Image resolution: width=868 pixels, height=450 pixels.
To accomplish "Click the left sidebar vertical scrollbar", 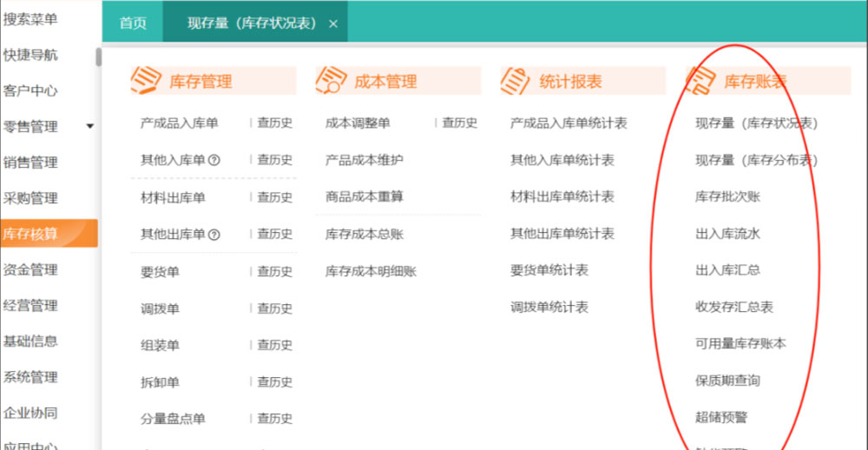I will click(x=98, y=59).
